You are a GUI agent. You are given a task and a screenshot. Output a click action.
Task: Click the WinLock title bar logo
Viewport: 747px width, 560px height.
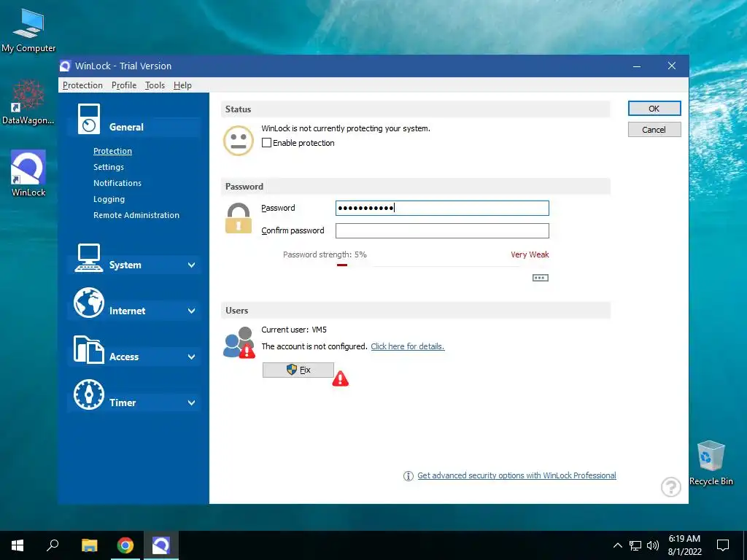(x=65, y=66)
